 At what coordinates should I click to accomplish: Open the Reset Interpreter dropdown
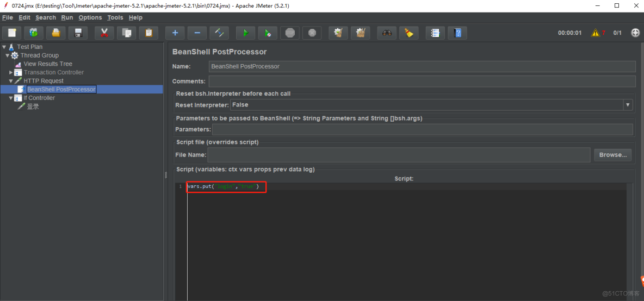click(x=628, y=105)
